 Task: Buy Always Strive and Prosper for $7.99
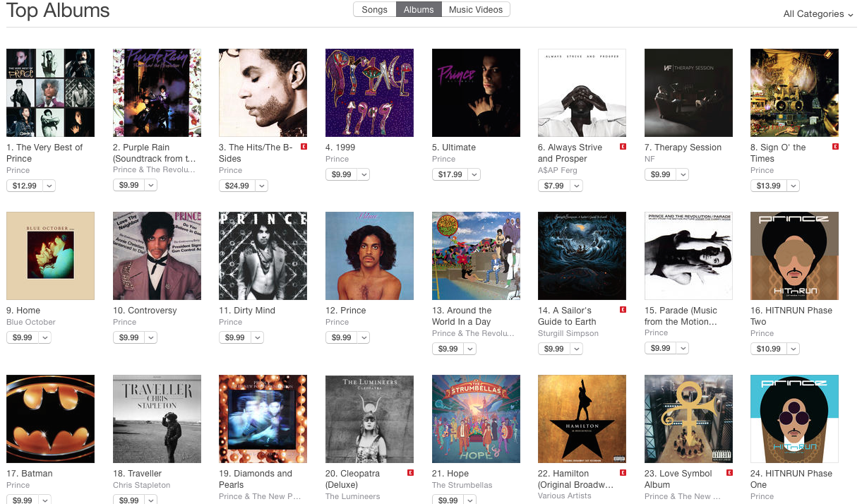pos(554,186)
